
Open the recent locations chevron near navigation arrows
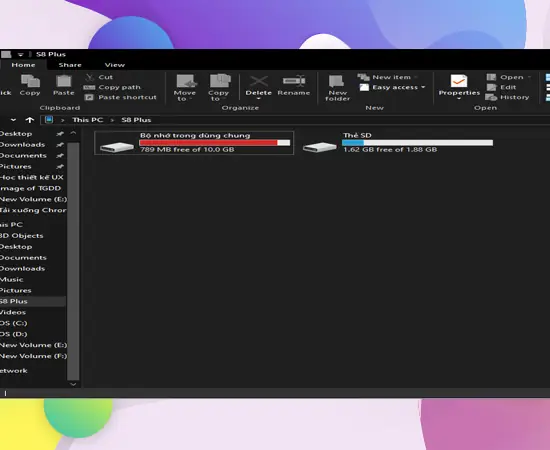pos(13,120)
